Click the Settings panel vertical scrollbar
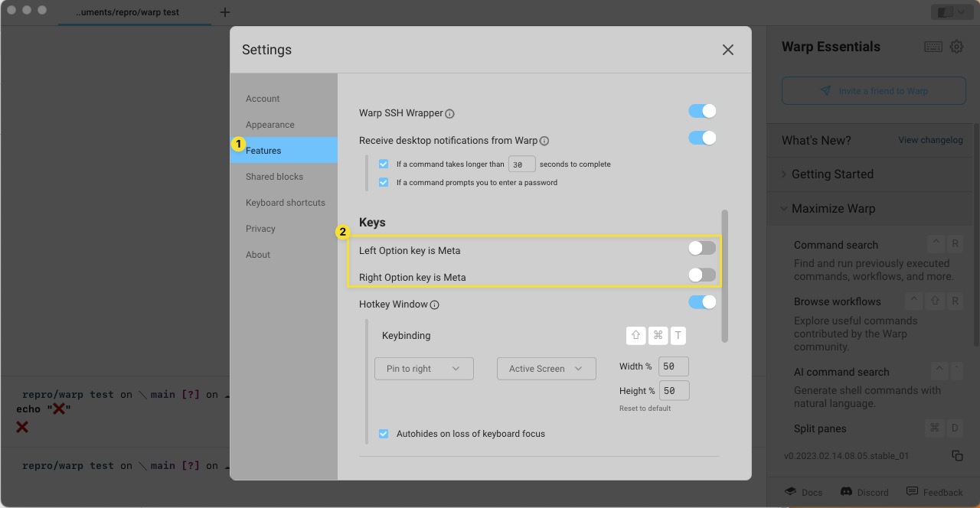 [725, 276]
